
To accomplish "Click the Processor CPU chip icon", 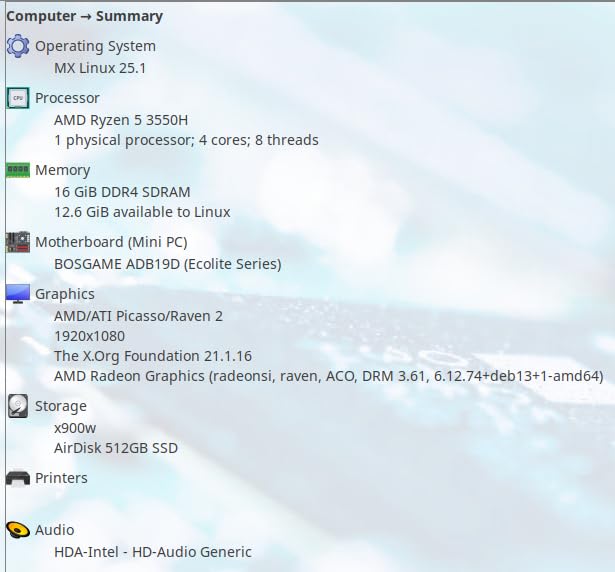I will [17, 98].
